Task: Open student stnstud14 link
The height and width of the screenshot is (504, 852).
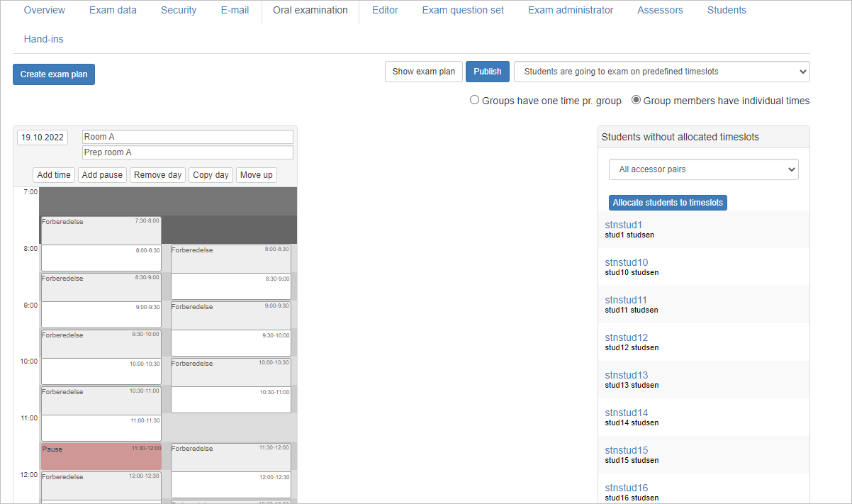Action: click(x=627, y=413)
